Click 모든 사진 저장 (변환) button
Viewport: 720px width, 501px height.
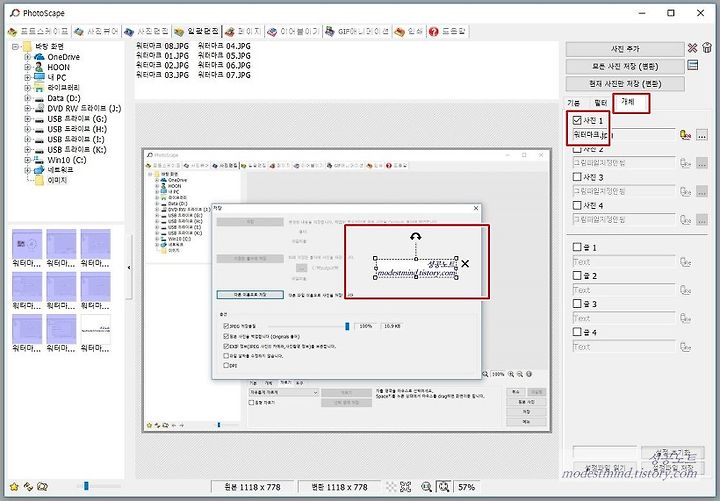click(624, 66)
